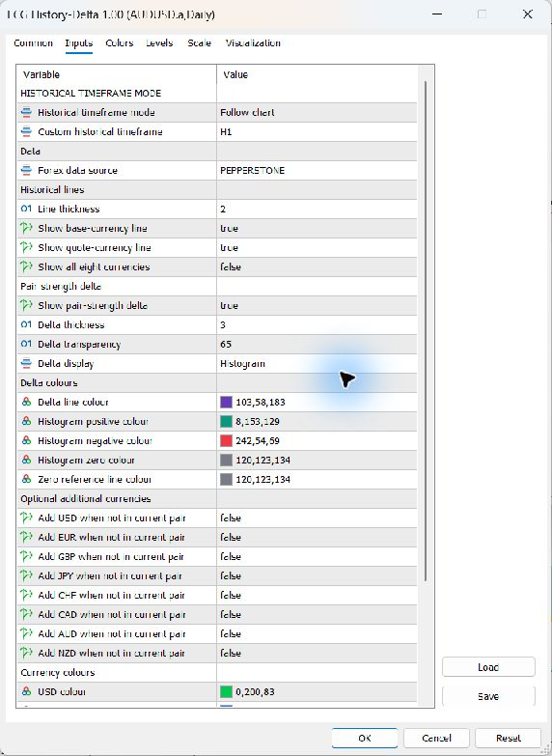This screenshot has width=552, height=756.
Task: Click the integer icon beside Line thickness
Action: click(26, 209)
